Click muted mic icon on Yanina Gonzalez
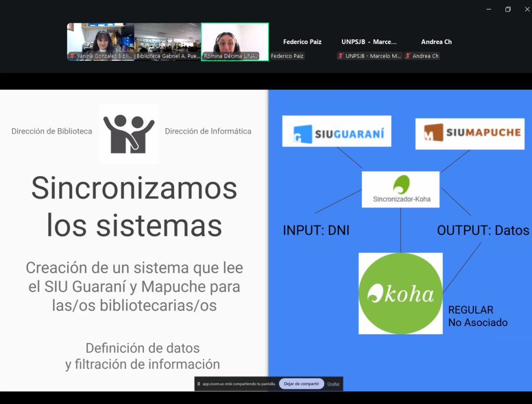Image resolution: width=532 pixels, height=404 pixels. coord(72,56)
